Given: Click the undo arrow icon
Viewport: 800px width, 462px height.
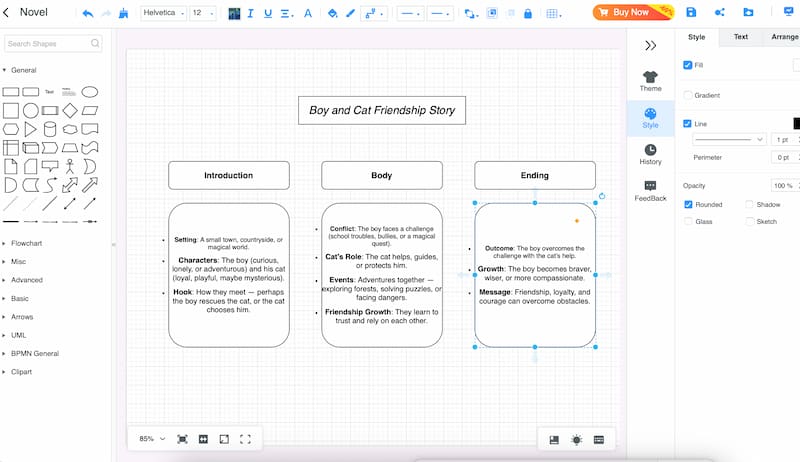Looking at the screenshot, I should point(88,13).
